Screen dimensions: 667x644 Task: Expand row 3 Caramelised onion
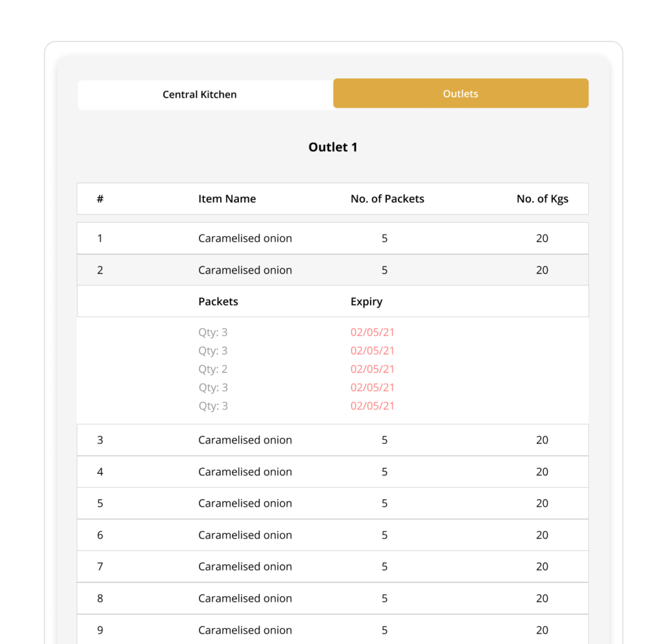[333, 440]
